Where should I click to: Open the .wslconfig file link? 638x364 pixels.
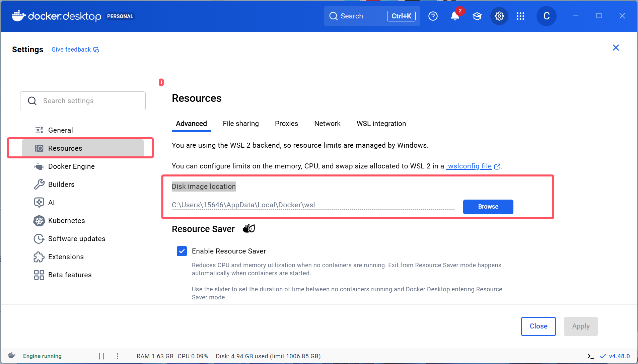(x=470, y=166)
